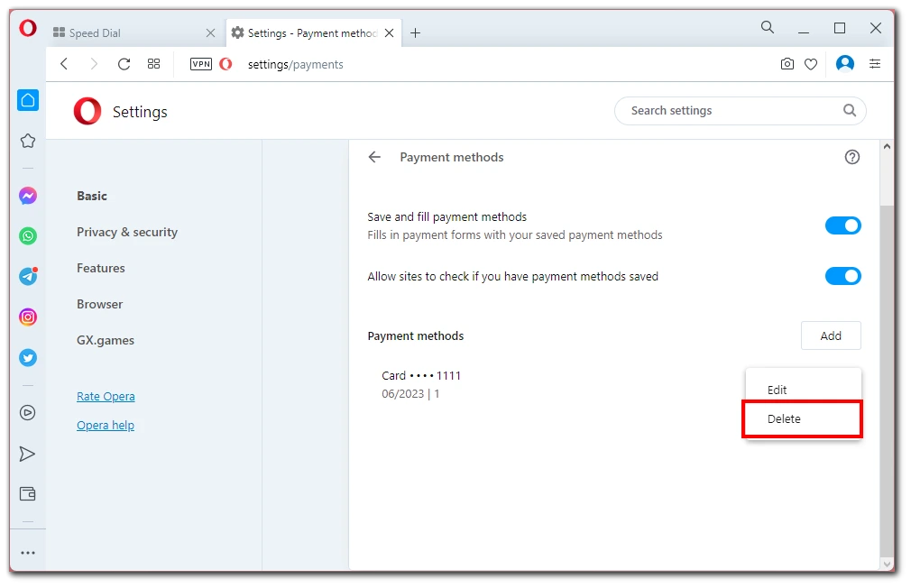Open Features settings section
This screenshot has height=588, width=911.
pos(101,268)
